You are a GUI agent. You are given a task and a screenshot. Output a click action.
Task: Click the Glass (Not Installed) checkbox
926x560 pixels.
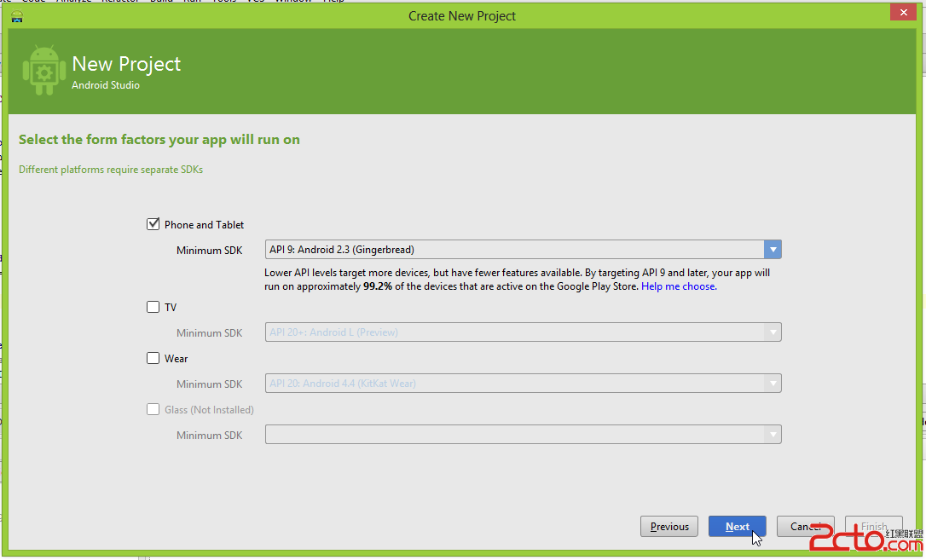(x=153, y=409)
